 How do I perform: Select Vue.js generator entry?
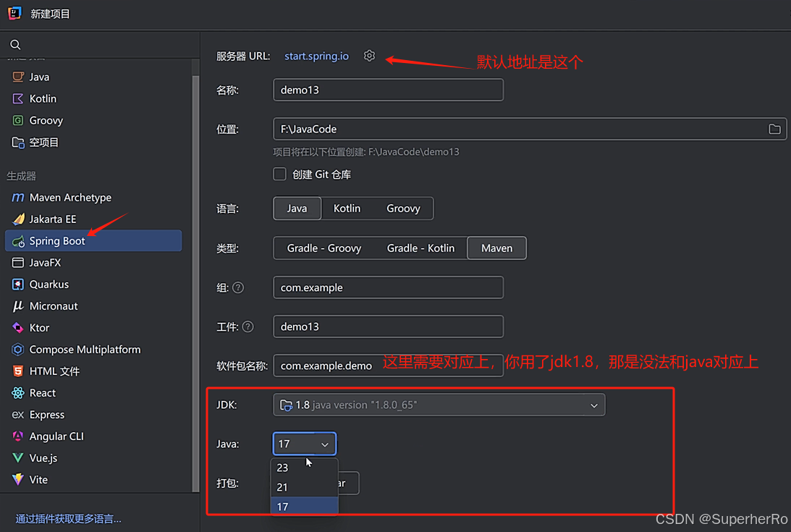(93, 457)
